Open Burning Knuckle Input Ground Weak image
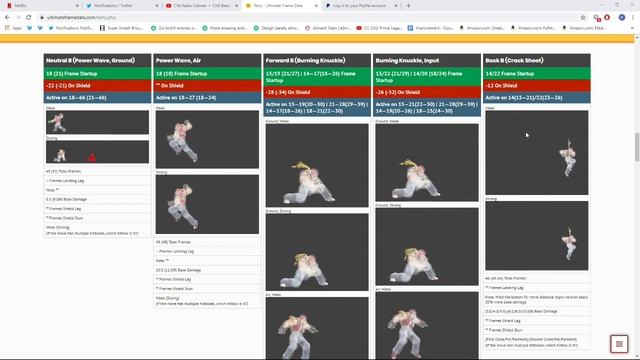Image resolution: width=640 pixels, height=360 pixels. tap(427, 163)
